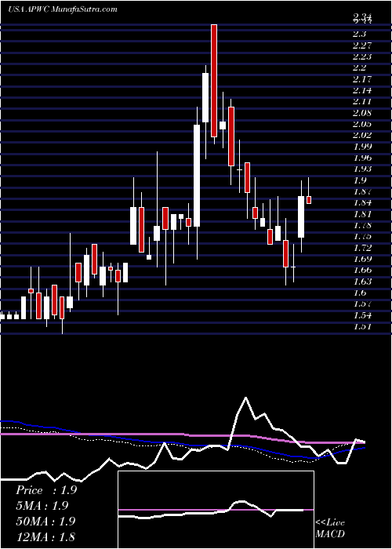
Task: Select the 1.54 price axis label
Action: coord(362,315)
